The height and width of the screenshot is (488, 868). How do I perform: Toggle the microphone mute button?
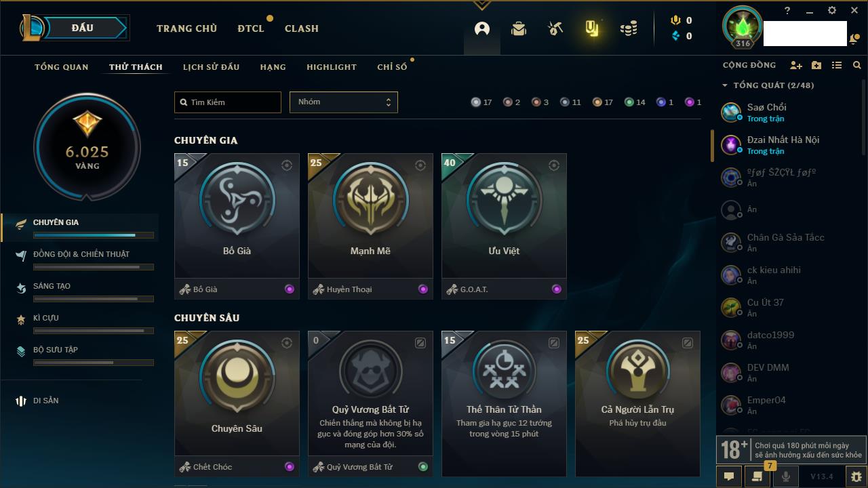(x=785, y=476)
